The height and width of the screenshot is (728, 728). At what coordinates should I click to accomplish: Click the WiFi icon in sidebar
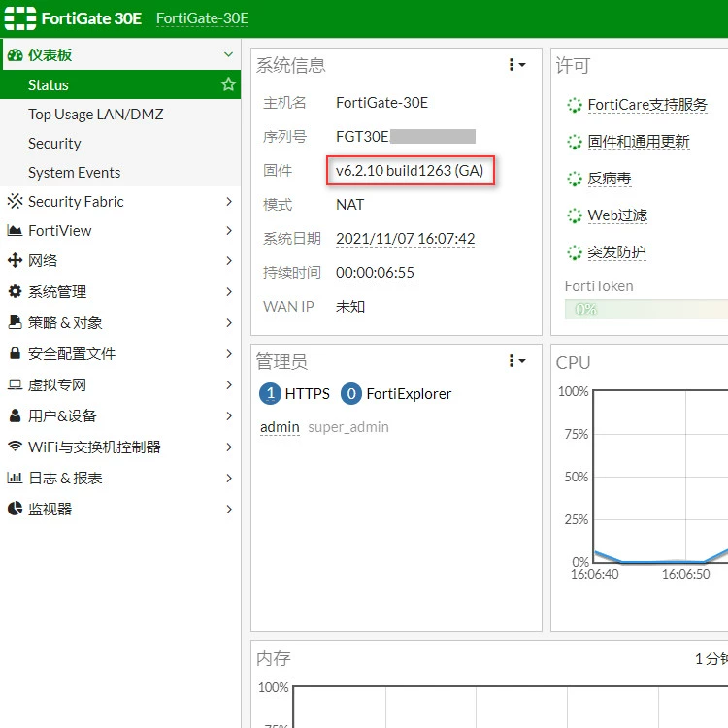15,447
